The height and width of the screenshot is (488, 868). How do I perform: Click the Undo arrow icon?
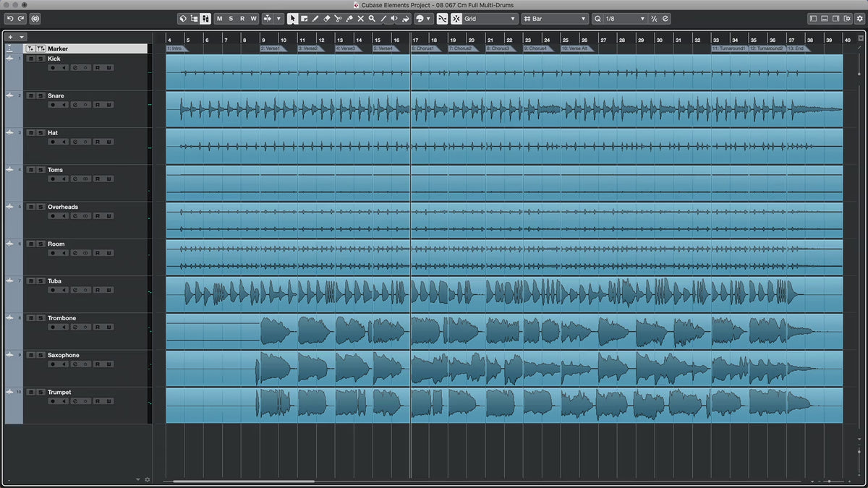pos(10,19)
